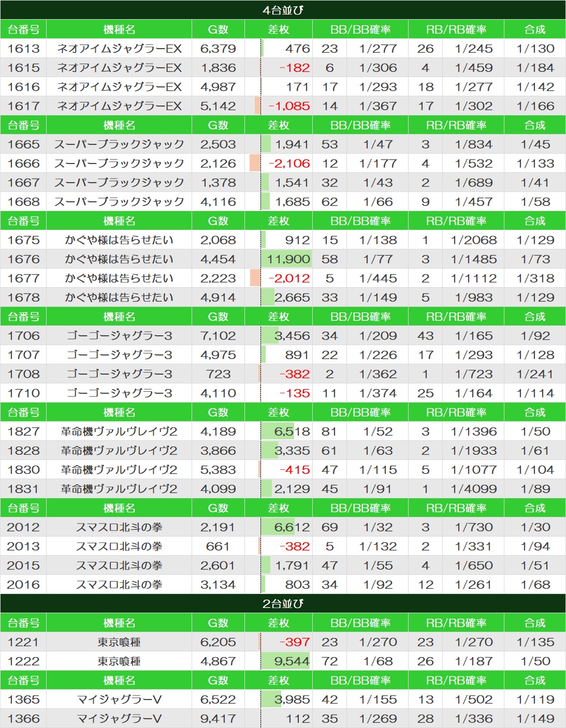Click the difference value 11,900
This screenshot has height=728, width=566.
[x=288, y=259]
